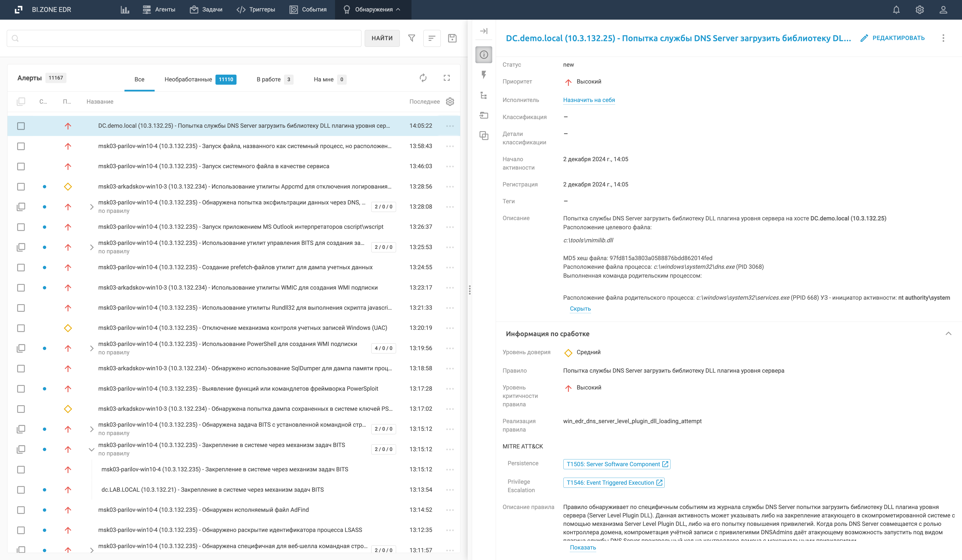Tick checkbox for AdFind executable alert
This screenshot has width=962, height=560.
21,510
